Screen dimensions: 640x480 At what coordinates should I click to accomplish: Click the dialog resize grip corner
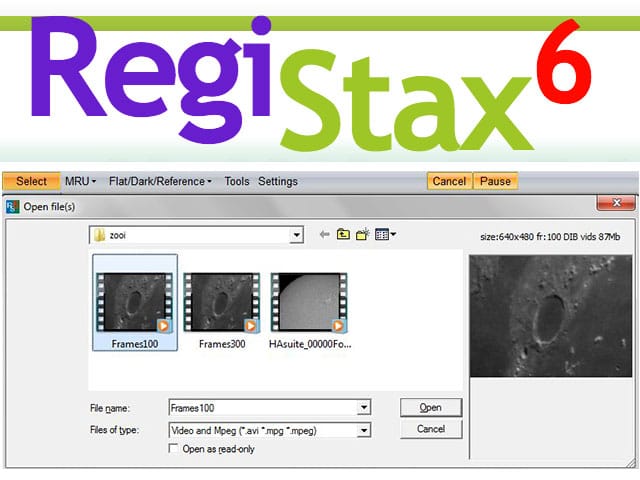point(631,463)
